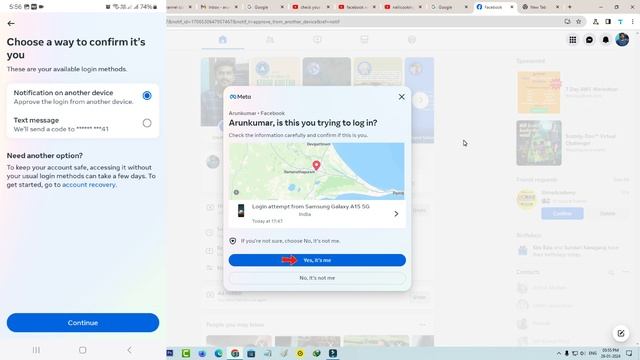Close the Meta login confirmation dialog
This screenshot has width=640, height=360.
click(x=402, y=97)
